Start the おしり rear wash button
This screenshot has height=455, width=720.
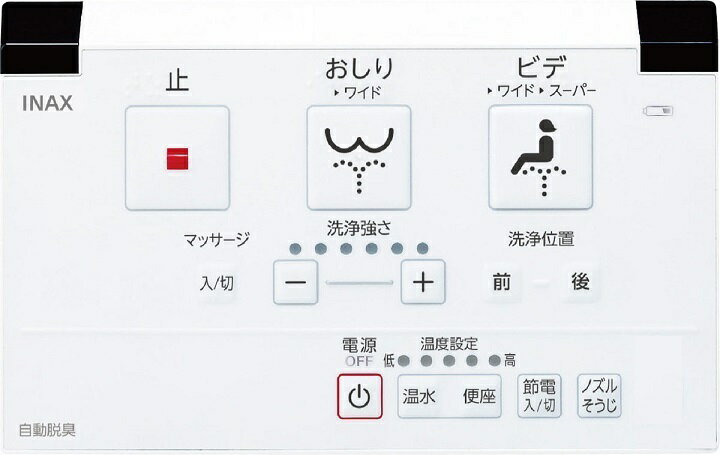[x=359, y=157]
